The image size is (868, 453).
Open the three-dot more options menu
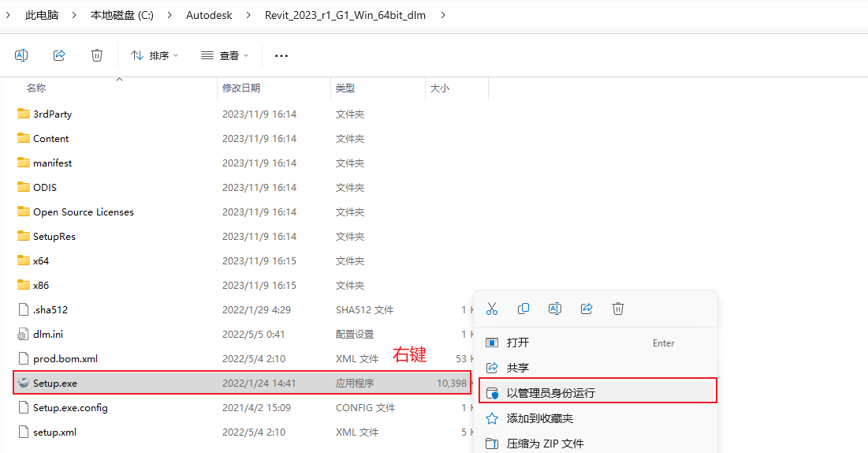click(281, 55)
